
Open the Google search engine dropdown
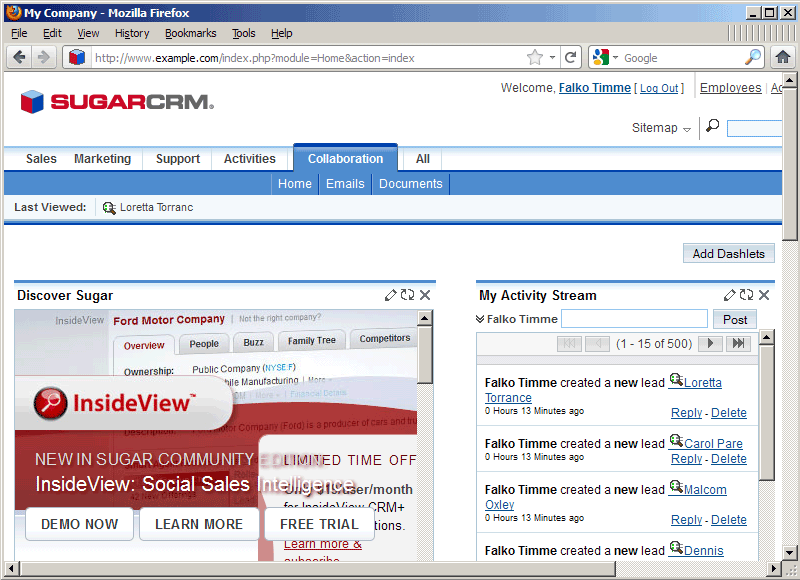pyautogui.click(x=614, y=57)
